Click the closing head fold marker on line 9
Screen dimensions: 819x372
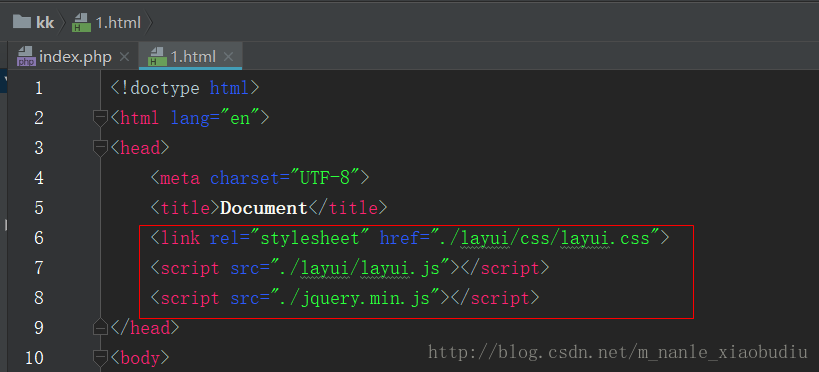(100, 328)
